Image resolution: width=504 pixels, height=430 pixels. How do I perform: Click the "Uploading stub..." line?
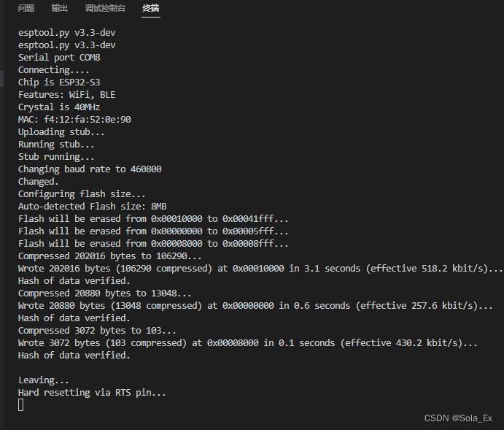(x=61, y=132)
